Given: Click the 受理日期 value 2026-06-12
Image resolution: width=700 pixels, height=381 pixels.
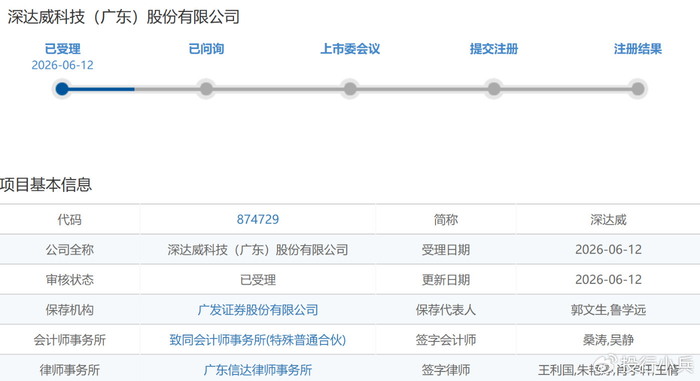Looking at the screenshot, I should tap(608, 249).
